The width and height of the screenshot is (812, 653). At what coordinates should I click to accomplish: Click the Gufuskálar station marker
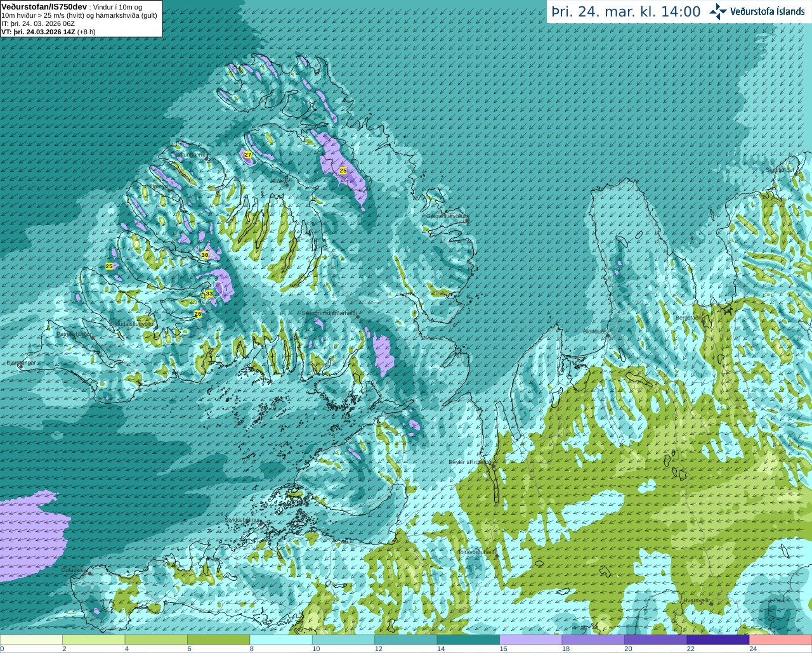89,573
